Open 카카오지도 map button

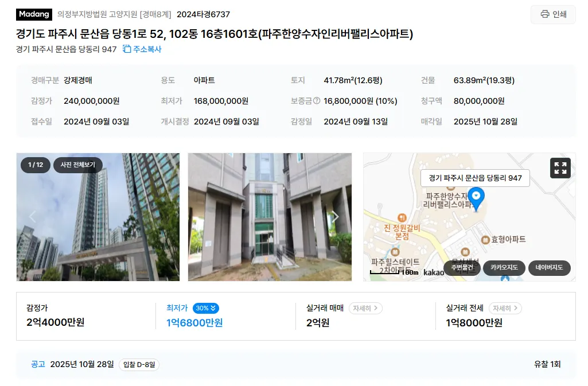[504, 268]
